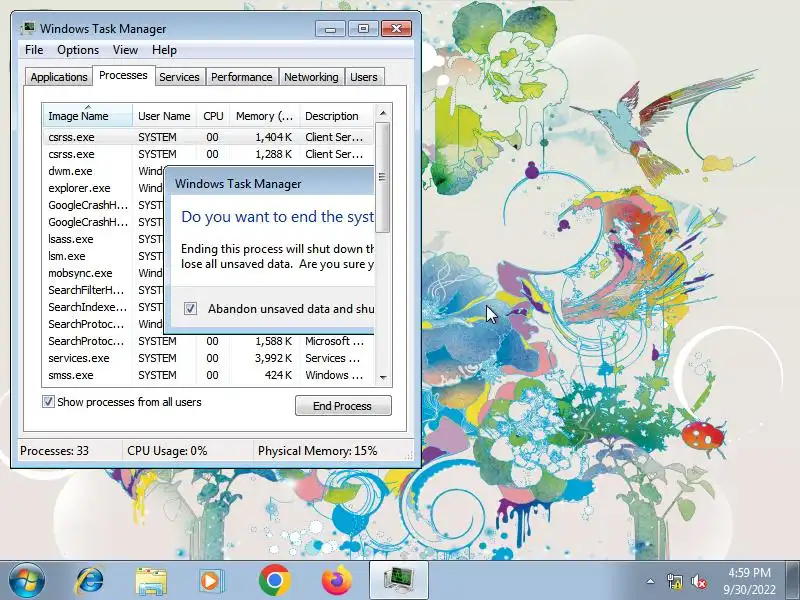Viewport: 800px width, 600px height.
Task: Open network status tray icon
Action: [674, 581]
